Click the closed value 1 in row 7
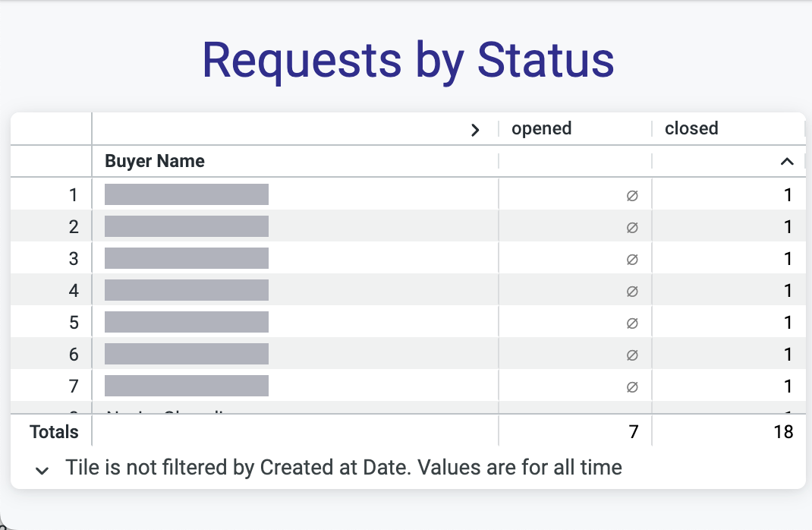Screen dimensions: 812x530 click(788, 386)
